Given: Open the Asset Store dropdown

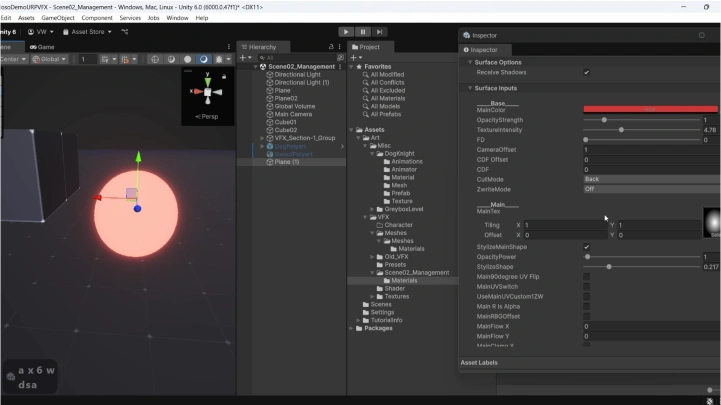Looking at the screenshot, I should pos(87,32).
